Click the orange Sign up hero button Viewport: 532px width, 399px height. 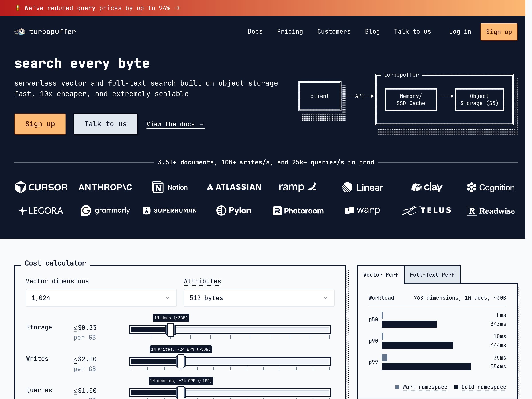40,124
